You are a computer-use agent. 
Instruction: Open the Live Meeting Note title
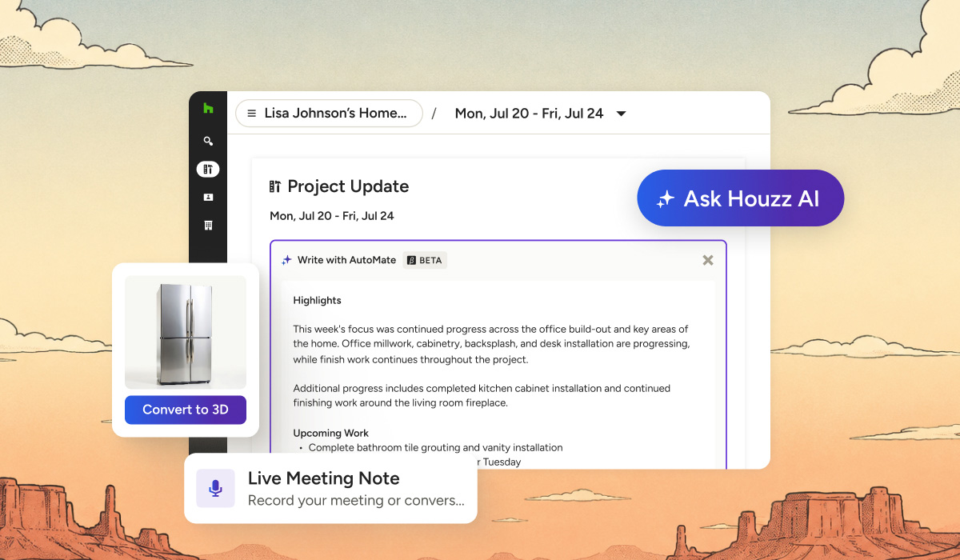click(323, 478)
